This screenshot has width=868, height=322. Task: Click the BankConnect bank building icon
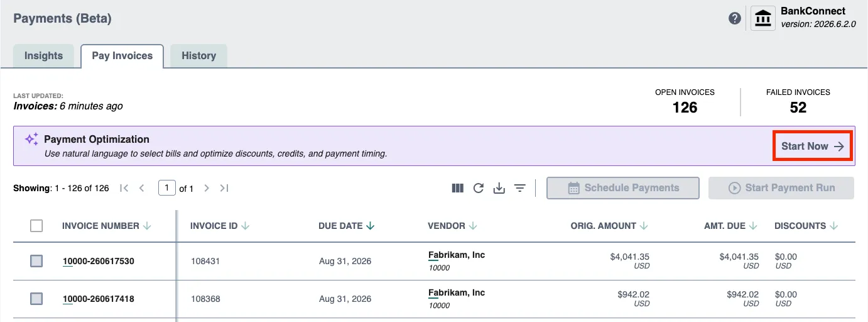click(x=763, y=18)
